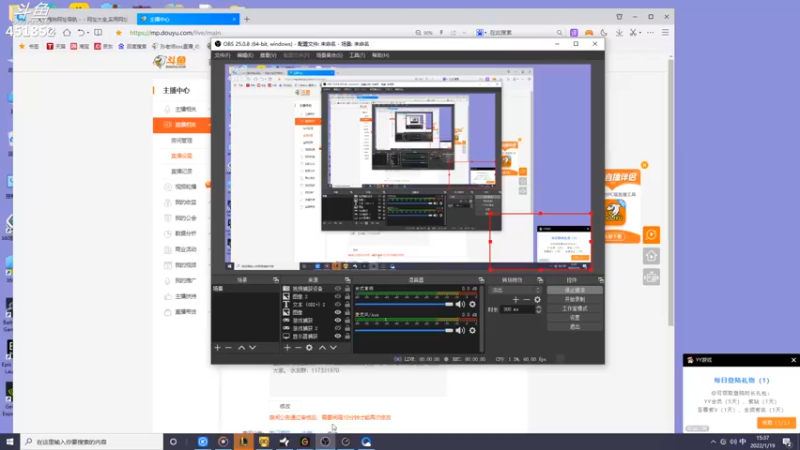Viewport: 800px width, 450px height.
Task: Pop out the scenes dock panel
Action: [x=276, y=280]
